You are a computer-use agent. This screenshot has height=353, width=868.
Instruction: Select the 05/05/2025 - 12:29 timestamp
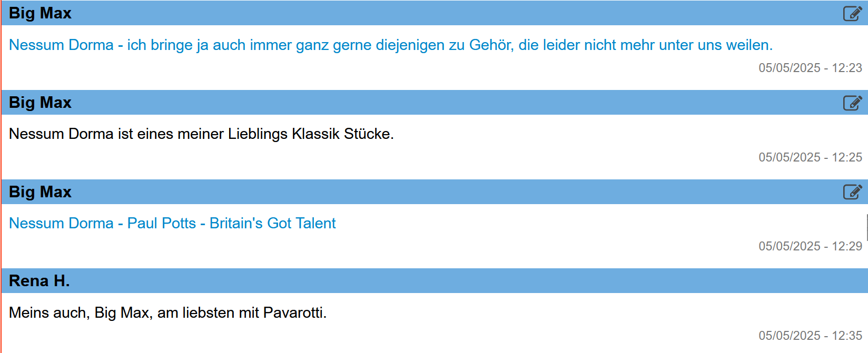pyautogui.click(x=810, y=246)
